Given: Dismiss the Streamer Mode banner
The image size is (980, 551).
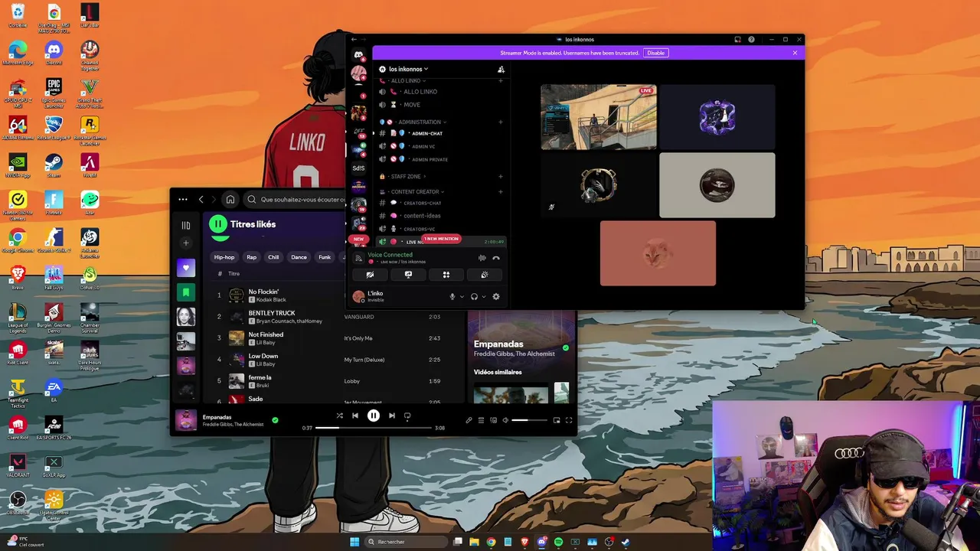Looking at the screenshot, I should pyautogui.click(x=795, y=53).
